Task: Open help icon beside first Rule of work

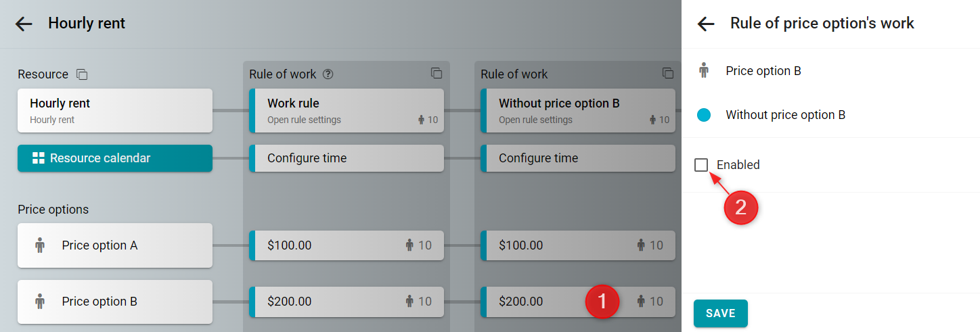Action: point(328,74)
